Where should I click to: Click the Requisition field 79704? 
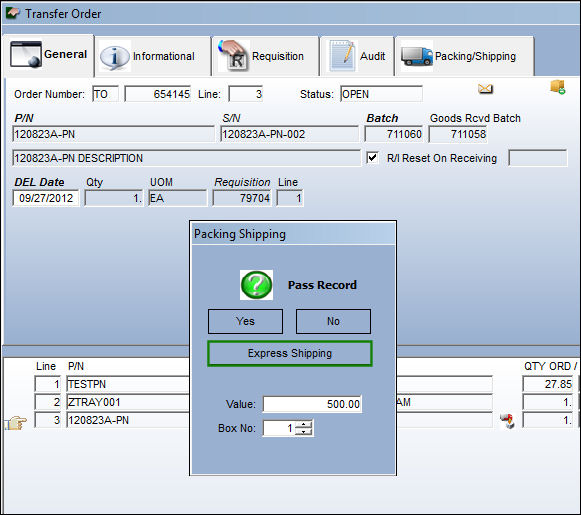click(242, 198)
